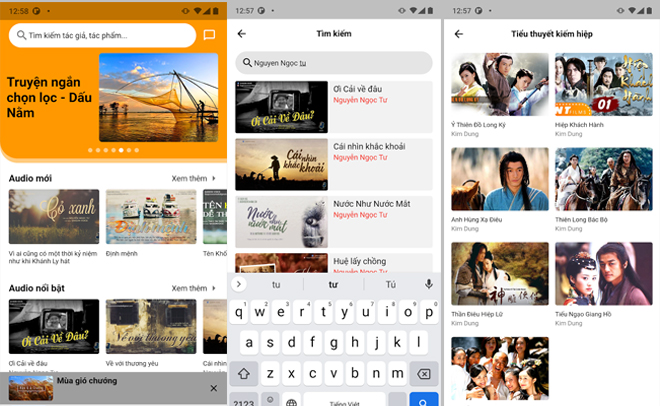Select the search result Ơi Cải về đâu
Viewport: 660px width, 406px height.
point(334,107)
